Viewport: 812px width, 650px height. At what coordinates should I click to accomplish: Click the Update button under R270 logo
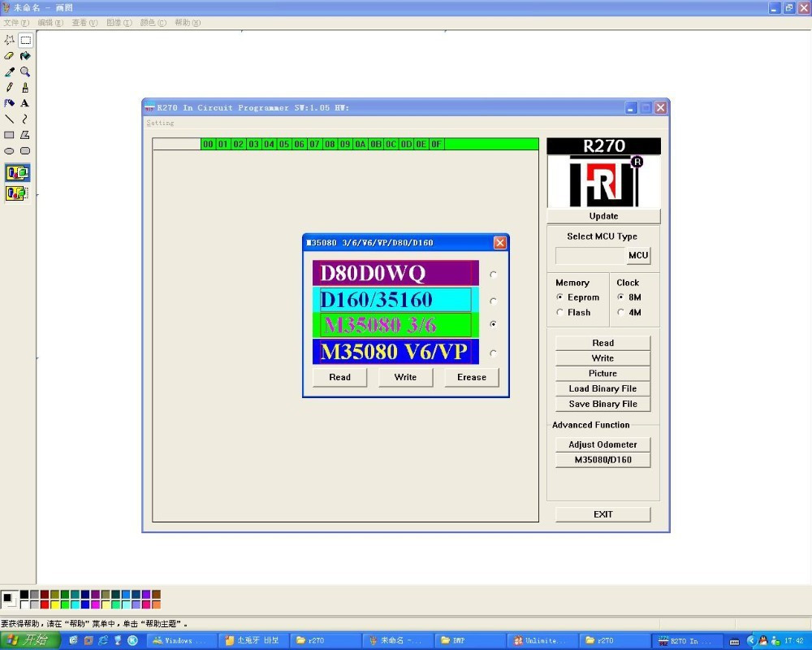pyautogui.click(x=603, y=216)
